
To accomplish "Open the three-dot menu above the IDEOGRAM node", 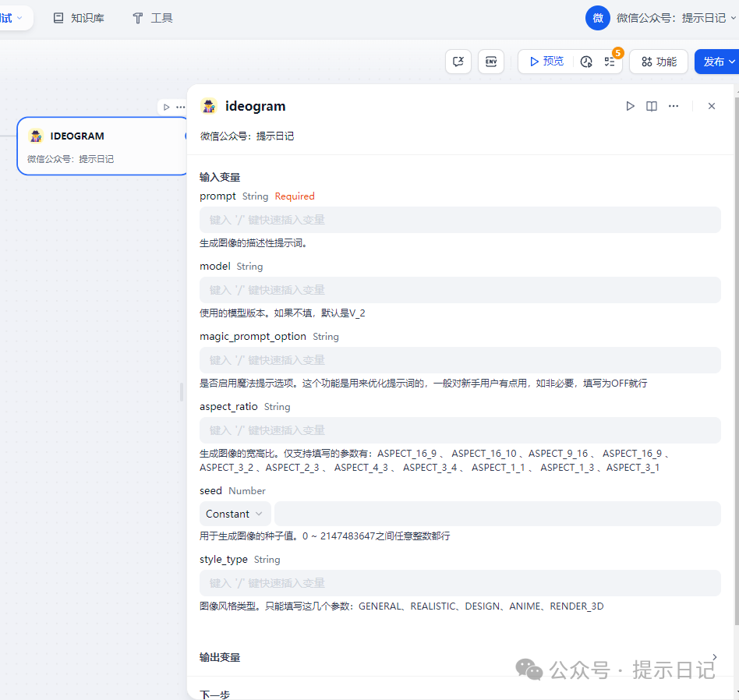I will pyautogui.click(x=181, y=107).
